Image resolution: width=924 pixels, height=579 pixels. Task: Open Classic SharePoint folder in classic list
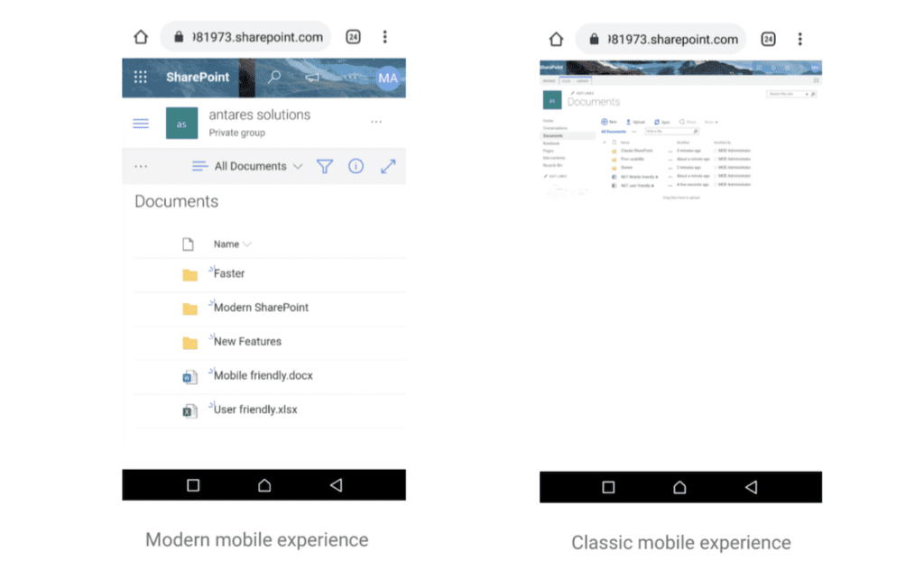(636, 151)
